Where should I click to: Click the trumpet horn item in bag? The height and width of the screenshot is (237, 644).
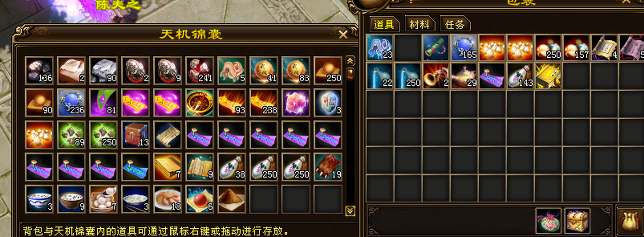coord(436,75)
